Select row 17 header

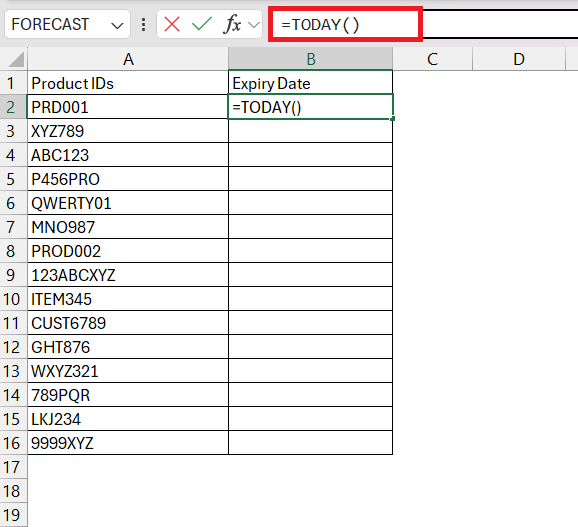tap(12, 467)
